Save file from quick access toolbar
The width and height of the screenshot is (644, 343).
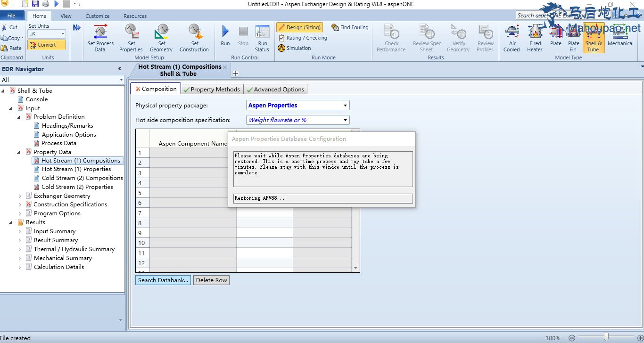click(35, 4)
